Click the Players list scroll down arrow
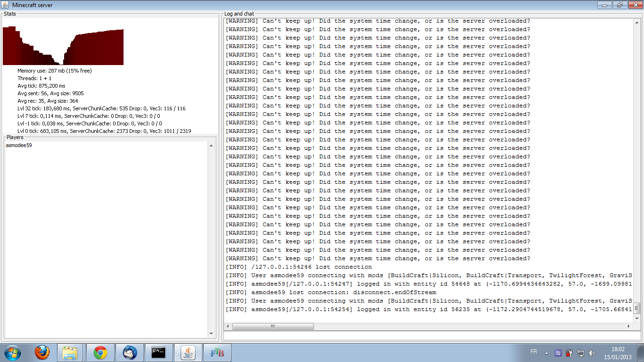The width and height of the screenshot is (644, 362). pos(211,334)
